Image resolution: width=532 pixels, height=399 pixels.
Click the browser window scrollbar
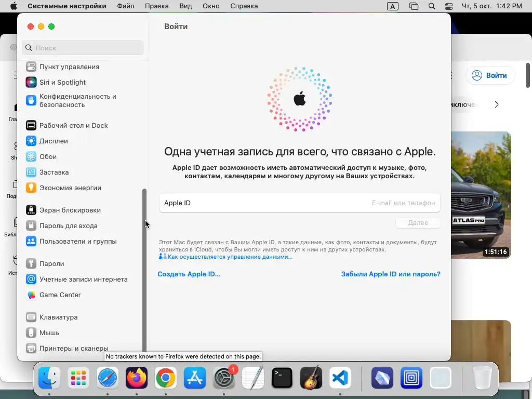(528, 75)
